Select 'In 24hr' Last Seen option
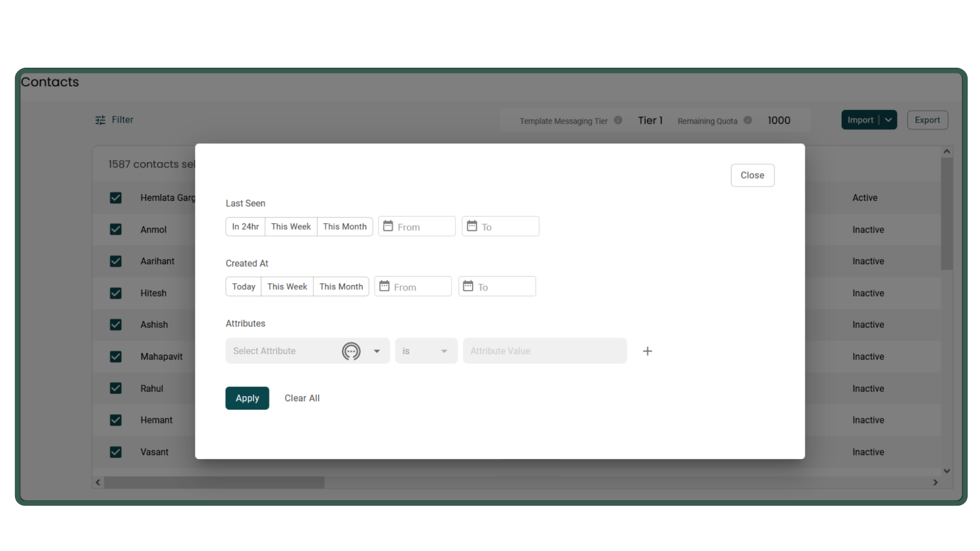Screen dimensions: 980x551 [245, 227]
